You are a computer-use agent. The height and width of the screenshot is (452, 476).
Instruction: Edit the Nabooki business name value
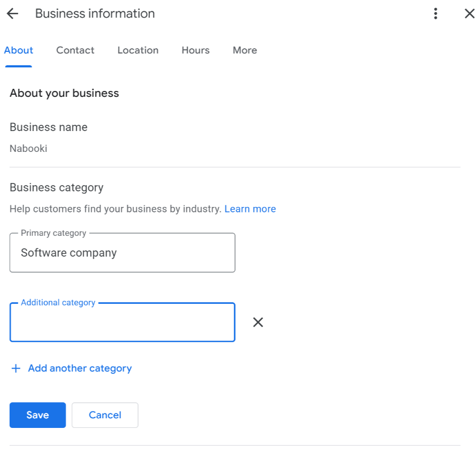(x=28, y=149)
